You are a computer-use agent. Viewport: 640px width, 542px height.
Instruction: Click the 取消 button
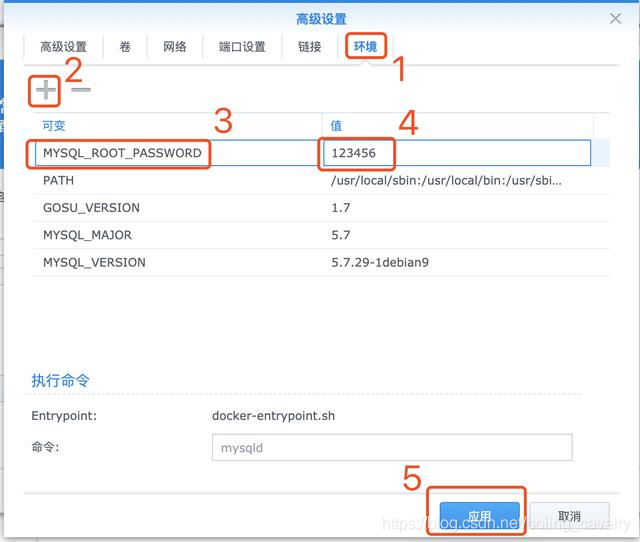pos(569,516)
